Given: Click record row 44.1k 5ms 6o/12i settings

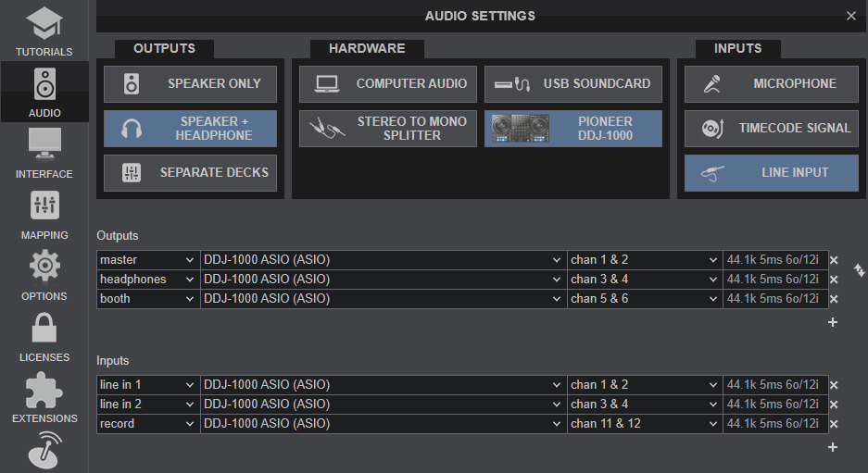Looking at the screenshot, I should coord(775,424).
